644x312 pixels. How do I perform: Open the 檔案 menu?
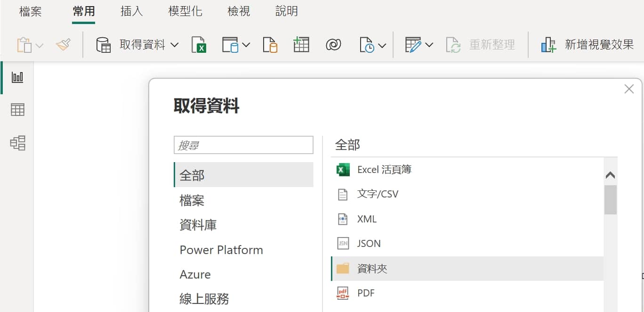[x=31, y=11]
